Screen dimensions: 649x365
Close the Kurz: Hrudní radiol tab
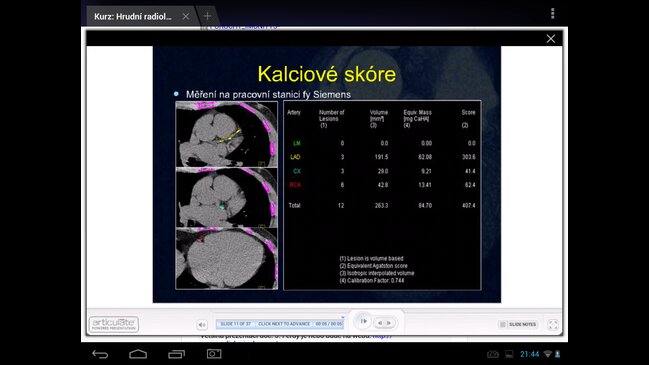point(186,16)
